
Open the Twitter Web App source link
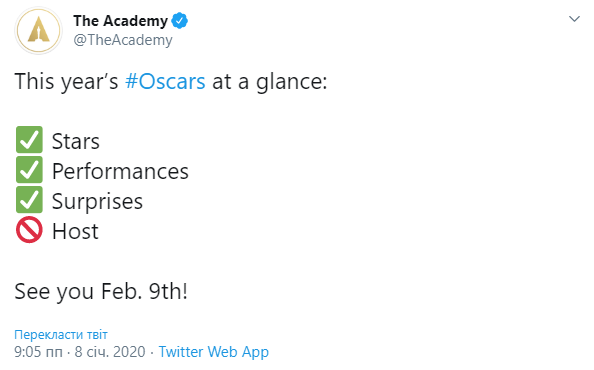point(214,351)
